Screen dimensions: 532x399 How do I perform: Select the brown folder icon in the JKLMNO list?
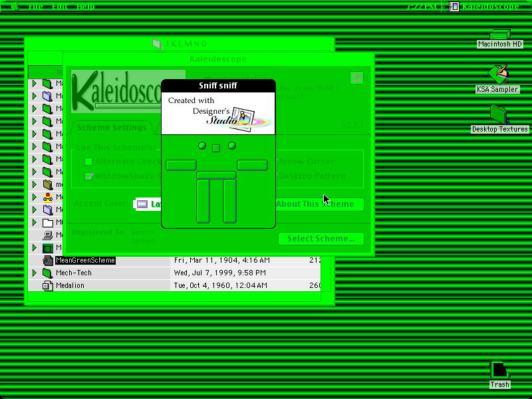pos(47,185)
